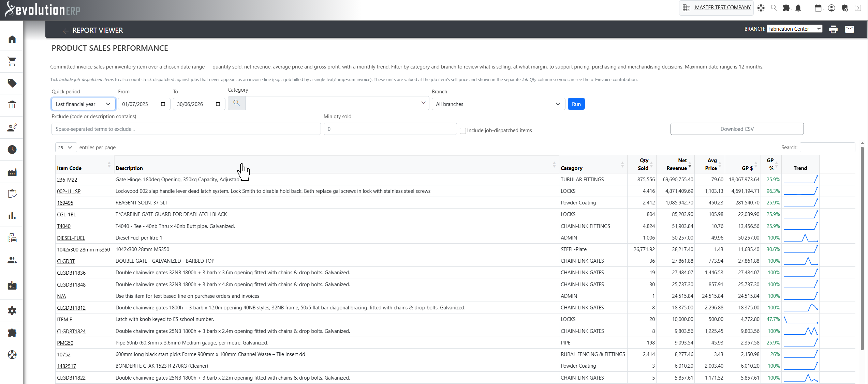This screenshot has height=384, width=868.
Task: Click the shield user security icon
Action: pyautogui.click(x=845, y=8)
